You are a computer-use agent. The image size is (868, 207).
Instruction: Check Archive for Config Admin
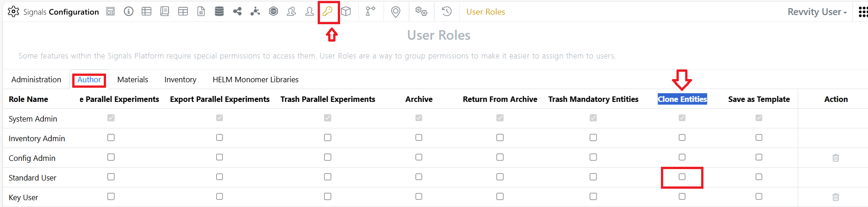[419, 157]
